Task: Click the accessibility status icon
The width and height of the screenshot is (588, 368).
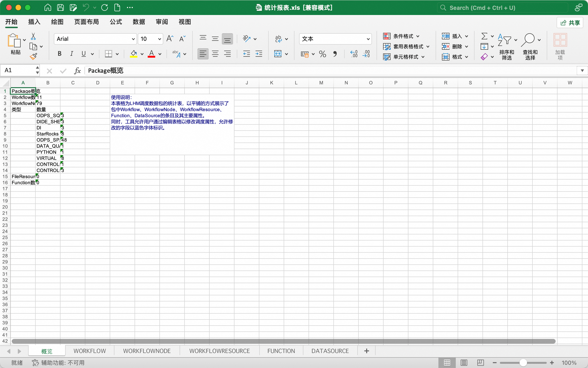Action: (35, 363)
